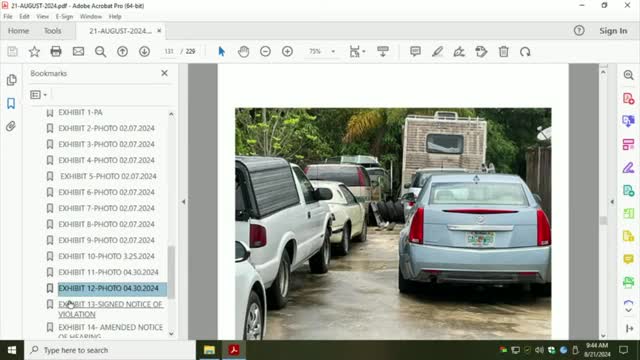Click the bookmarks panel scrollbar thumb
This screenshot has height=360, width=640.
[x=171, y=272]
